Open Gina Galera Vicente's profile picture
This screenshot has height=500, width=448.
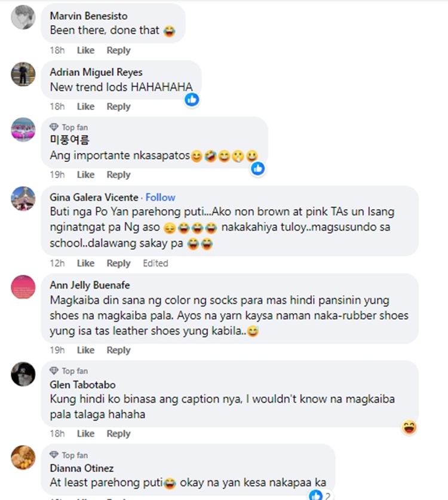(23, 199)
